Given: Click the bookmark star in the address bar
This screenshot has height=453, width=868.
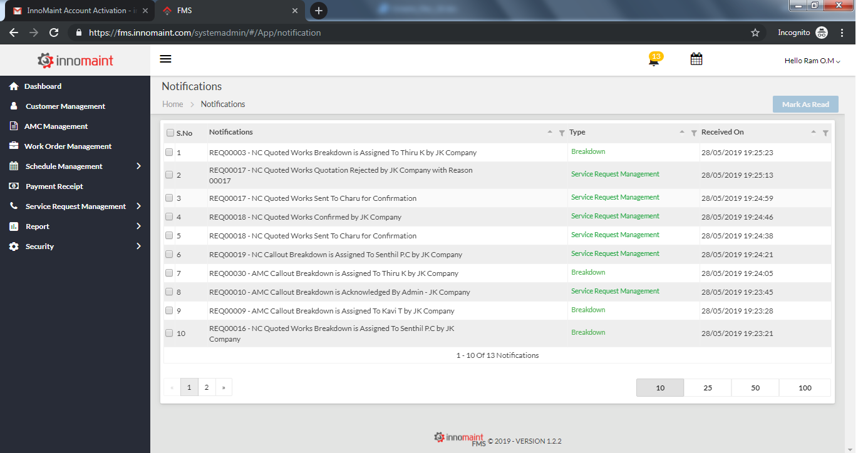Looking at the screenshot, I should (x=755, y=32).
